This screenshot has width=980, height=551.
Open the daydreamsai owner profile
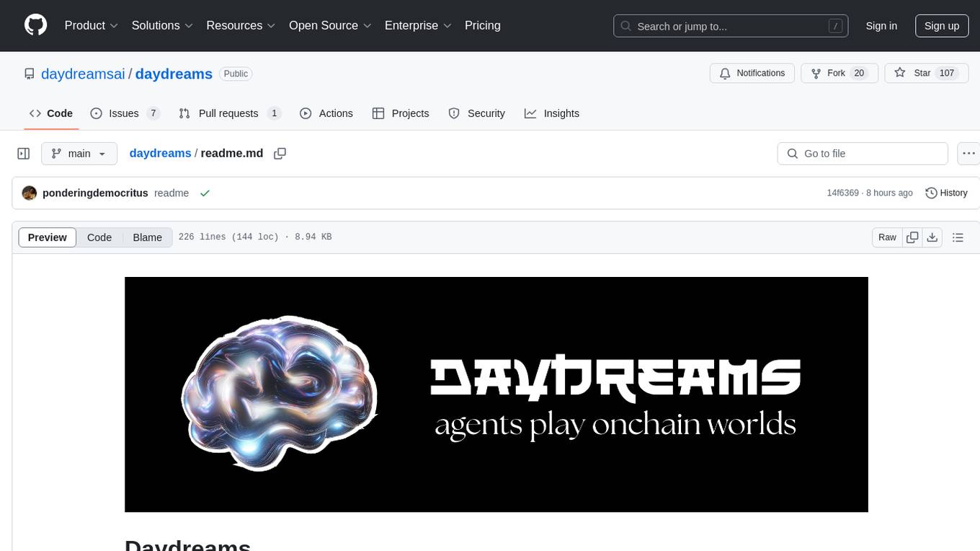pyautogui.click(x=83, y=74)
